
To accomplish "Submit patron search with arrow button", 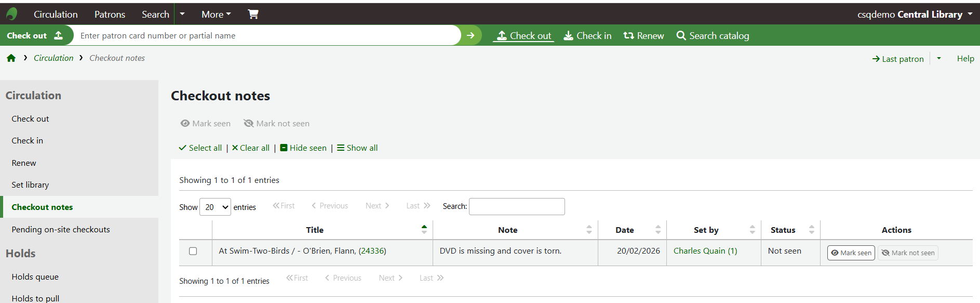I will 471,35.
